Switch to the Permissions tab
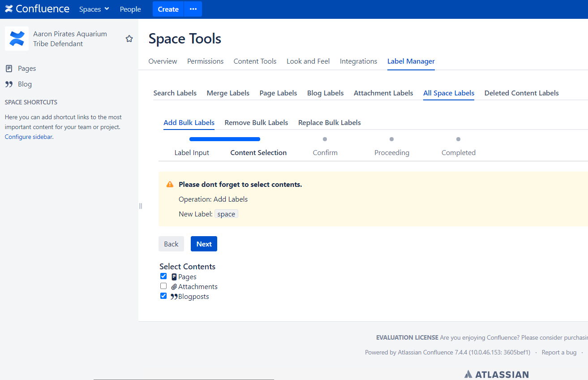This screenshot has height=380, width=588. [205, 61]
